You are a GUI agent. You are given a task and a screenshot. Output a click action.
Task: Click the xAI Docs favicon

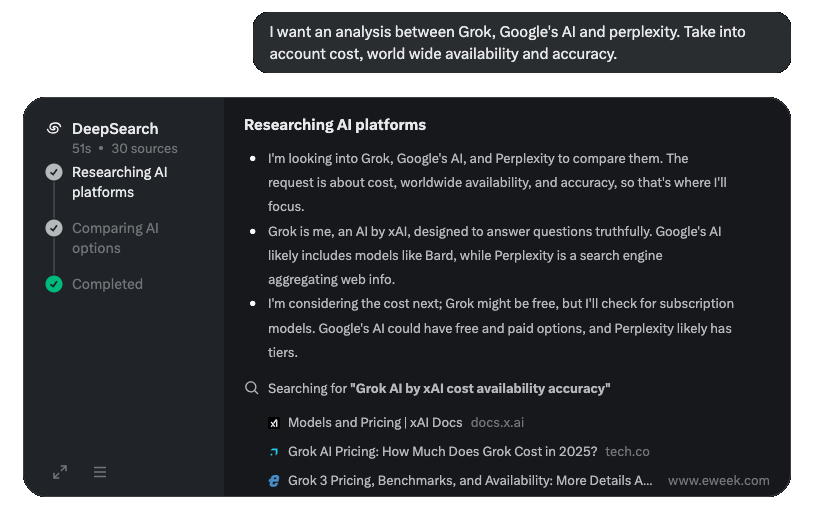[274, 423]
